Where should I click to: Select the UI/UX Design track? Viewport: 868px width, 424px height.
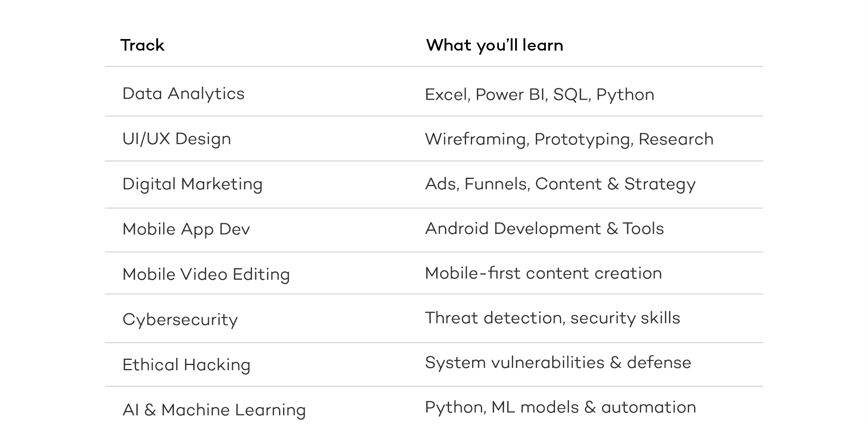[177, 139]
